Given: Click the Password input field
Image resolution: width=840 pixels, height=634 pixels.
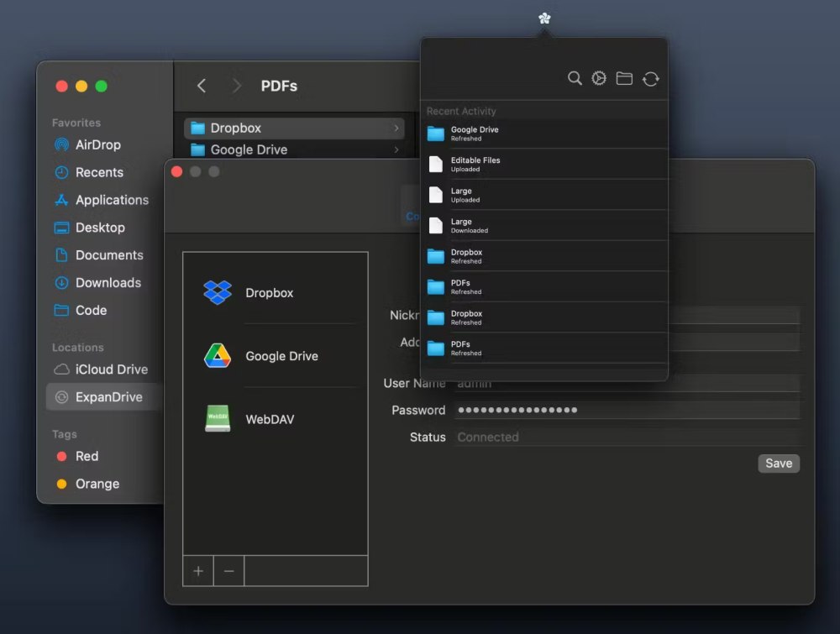Looking at the screenshot, I should pos(627,410).
